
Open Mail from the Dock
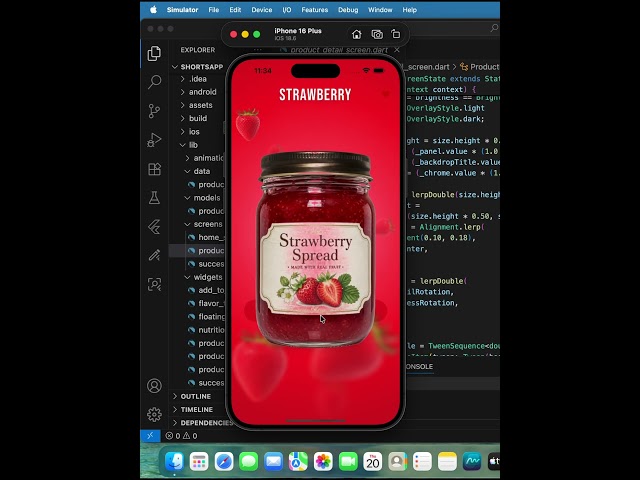point(273,462)
